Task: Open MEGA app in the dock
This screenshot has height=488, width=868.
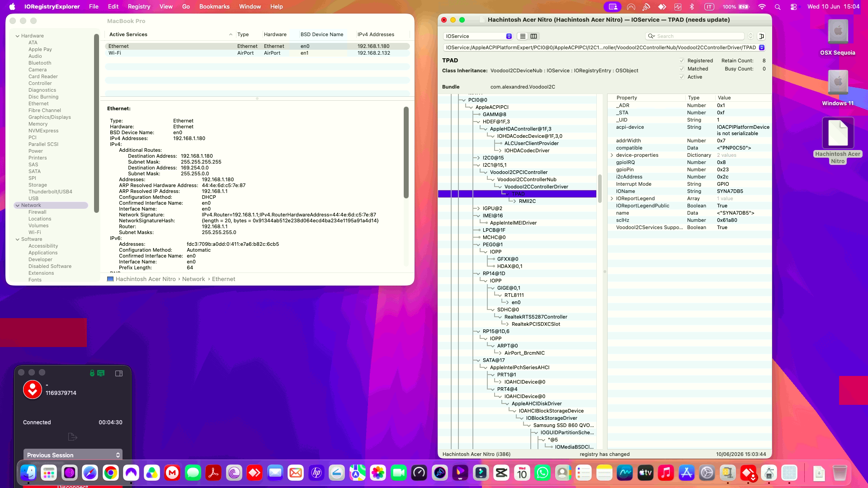Action: tap(172, 473)
